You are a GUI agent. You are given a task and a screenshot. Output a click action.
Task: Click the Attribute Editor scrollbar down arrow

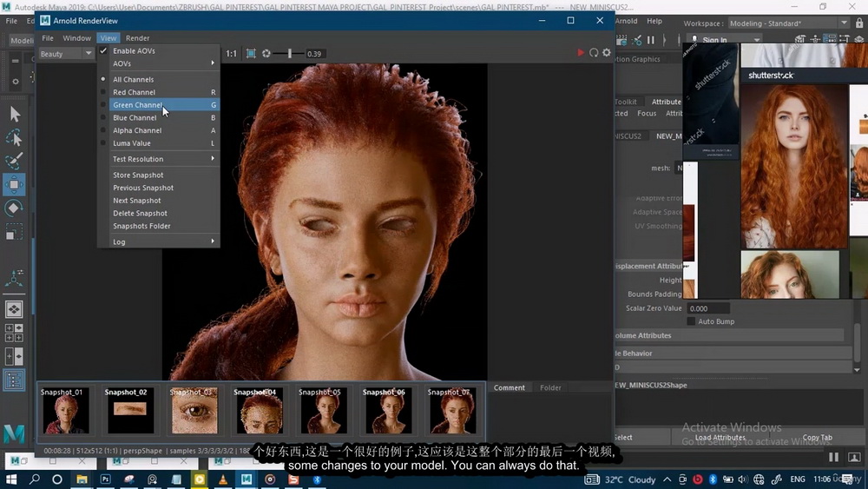click(857, 370)
